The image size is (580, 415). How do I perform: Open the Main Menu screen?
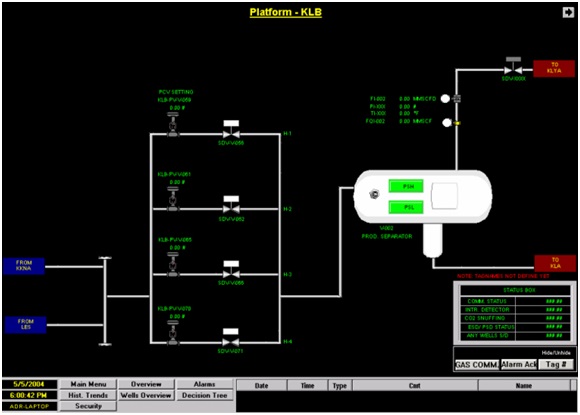(x=88, y=384)
